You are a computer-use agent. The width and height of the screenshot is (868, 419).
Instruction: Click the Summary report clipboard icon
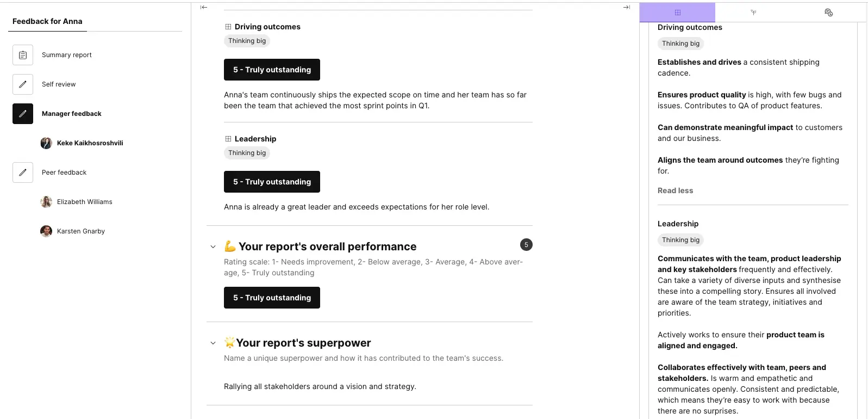[23, 55]
